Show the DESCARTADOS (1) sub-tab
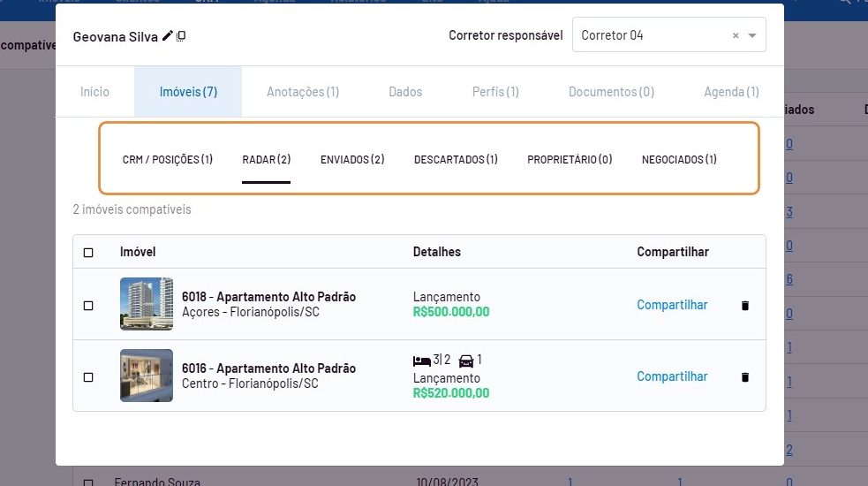 pyautogui.click(x=456, y=160)
